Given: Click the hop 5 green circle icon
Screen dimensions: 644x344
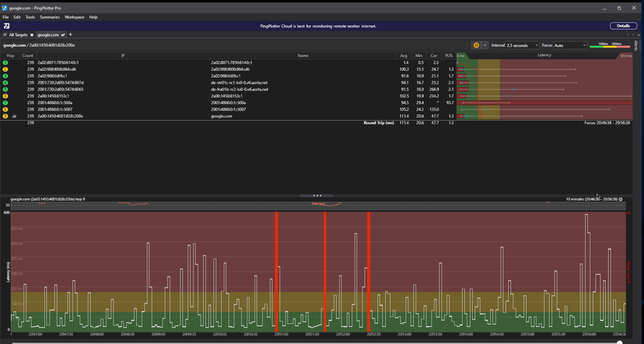Looking at the screenshot, I should (x=5, y=90).
